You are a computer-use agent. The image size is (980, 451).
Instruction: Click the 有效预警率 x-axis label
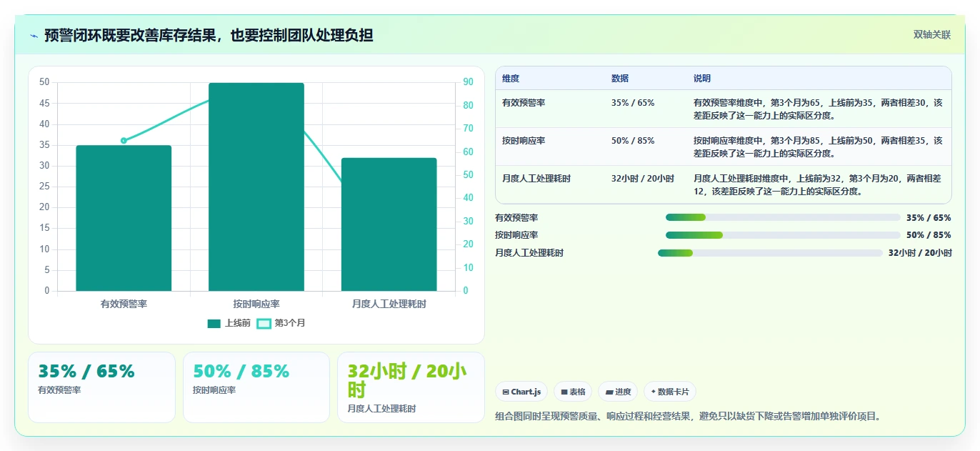point(124,304)
